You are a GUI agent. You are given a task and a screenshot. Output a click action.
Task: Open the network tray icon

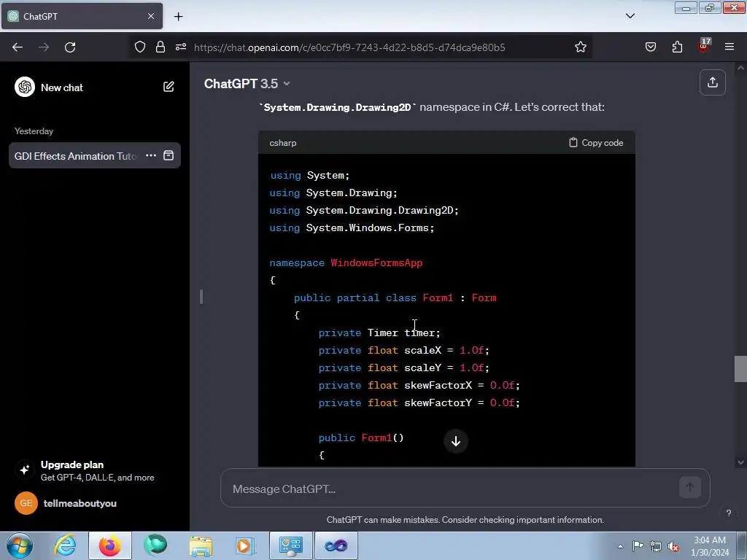tap(656, 547)
